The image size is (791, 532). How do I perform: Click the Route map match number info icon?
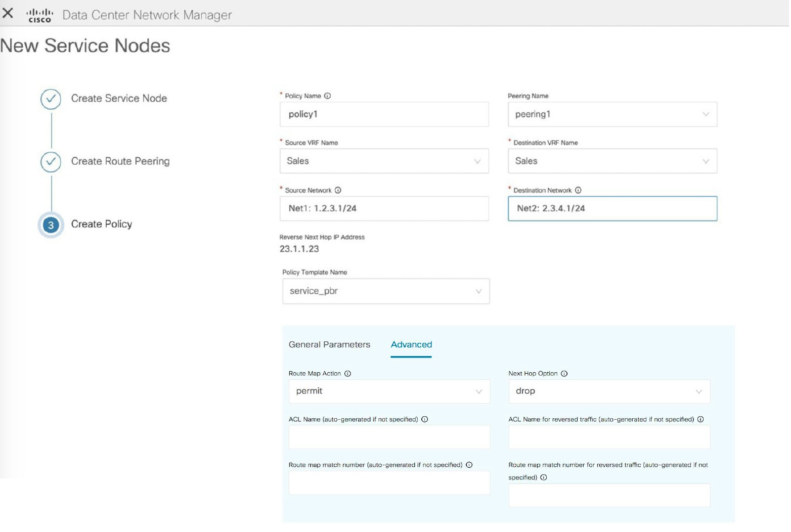(x=469, y=465)
